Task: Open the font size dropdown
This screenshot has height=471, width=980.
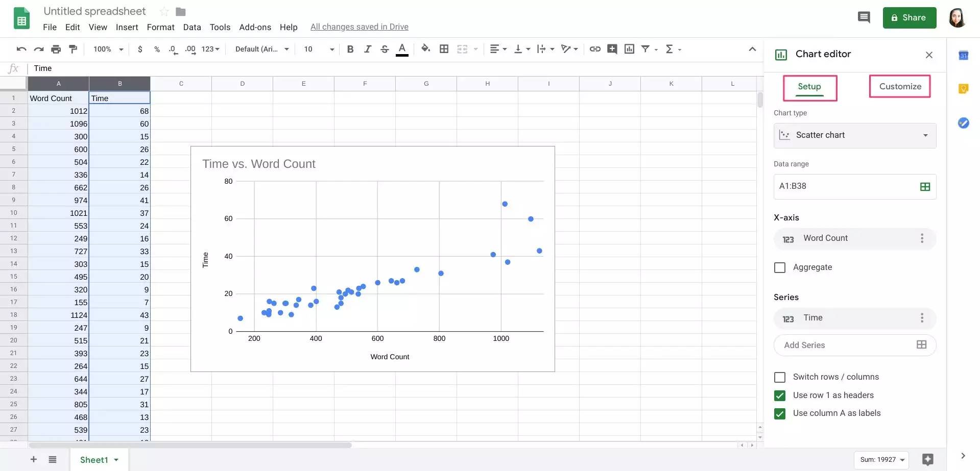Action: click(319, 49)
